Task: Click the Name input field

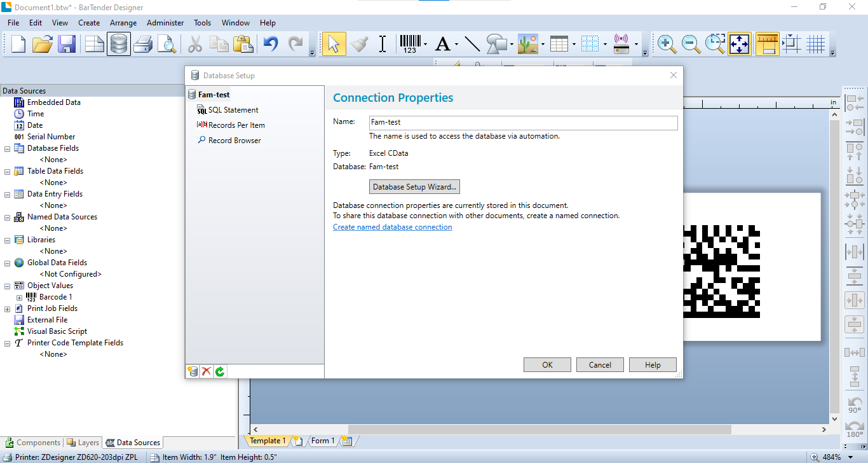Action: tap(524, 123)
